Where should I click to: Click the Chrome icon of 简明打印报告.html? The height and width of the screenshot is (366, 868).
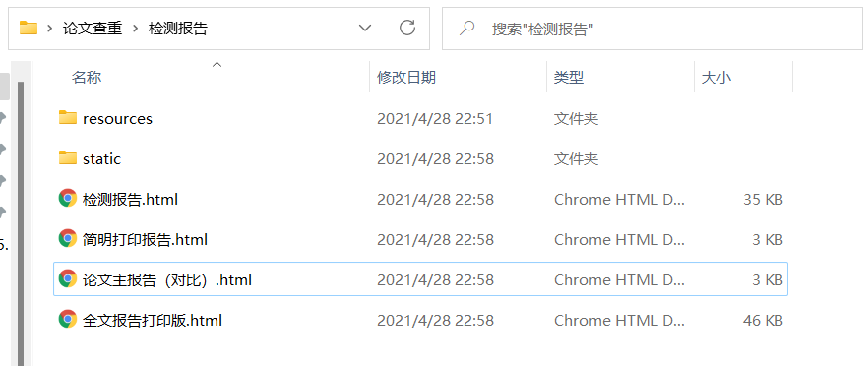pos(68,239)
